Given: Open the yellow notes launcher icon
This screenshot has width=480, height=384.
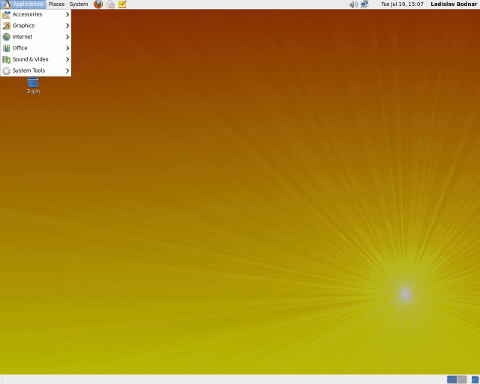Looking at the screenshot, I should (122, 4).
